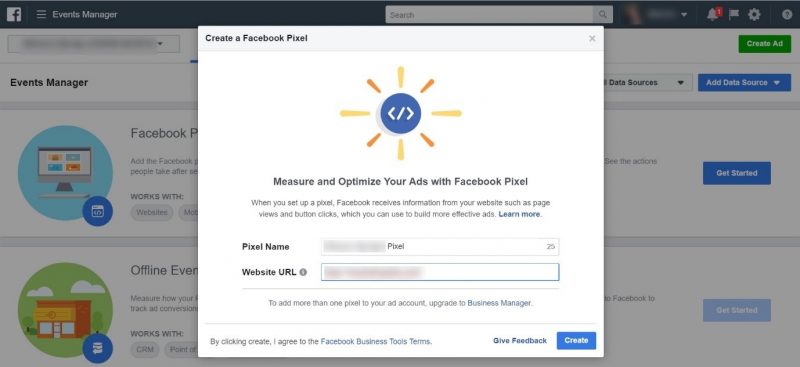Click the pixel code icon illustration

(x=401, y=113)
